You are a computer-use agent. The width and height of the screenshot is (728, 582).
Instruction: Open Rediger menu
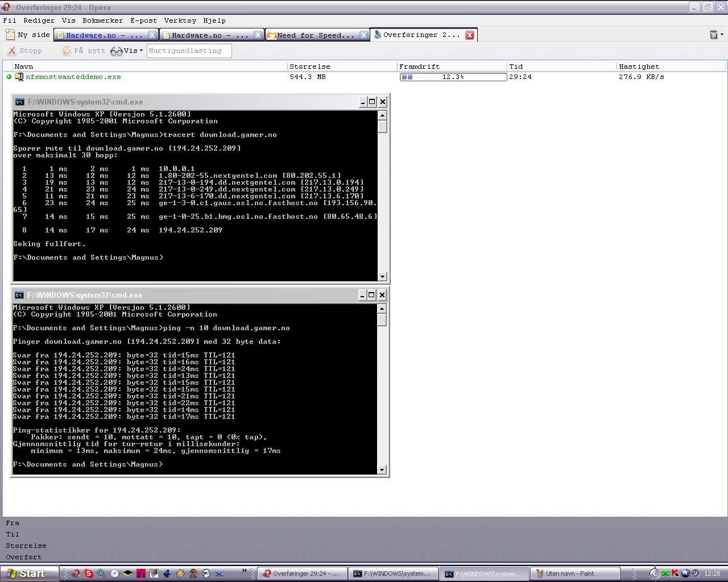[39, 20]
